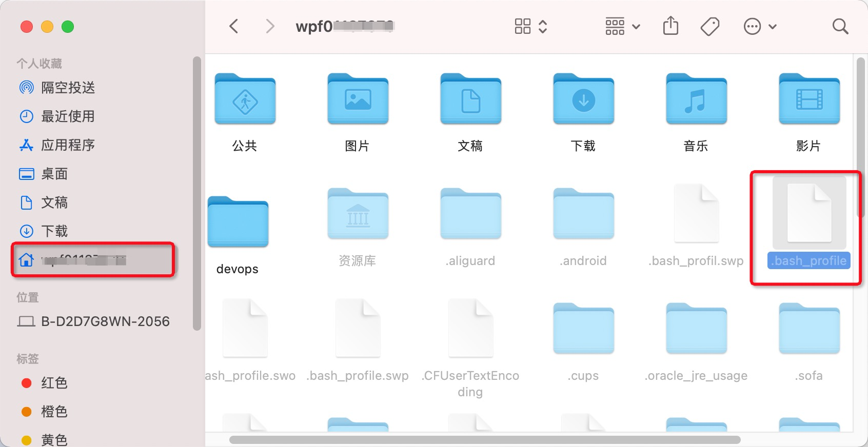The width and height of the screenshot is (868, 447).
Task: Open Downloads (下载) sidebar item
Action: pos(43,231)
